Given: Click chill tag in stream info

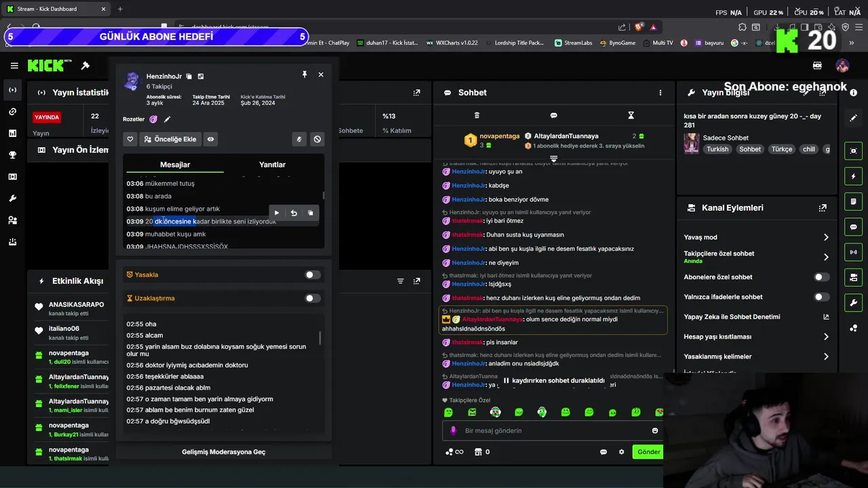Looking at the screenshot, I should pos(809,149).
